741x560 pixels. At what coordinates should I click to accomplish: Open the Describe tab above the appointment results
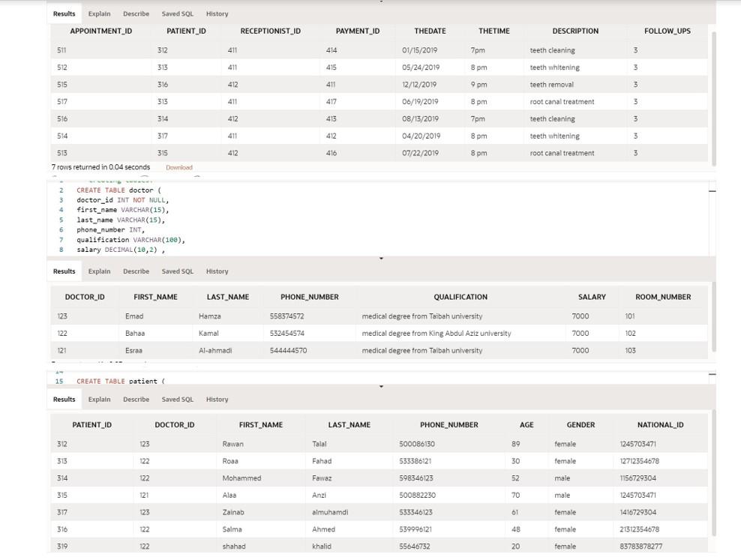136,13
